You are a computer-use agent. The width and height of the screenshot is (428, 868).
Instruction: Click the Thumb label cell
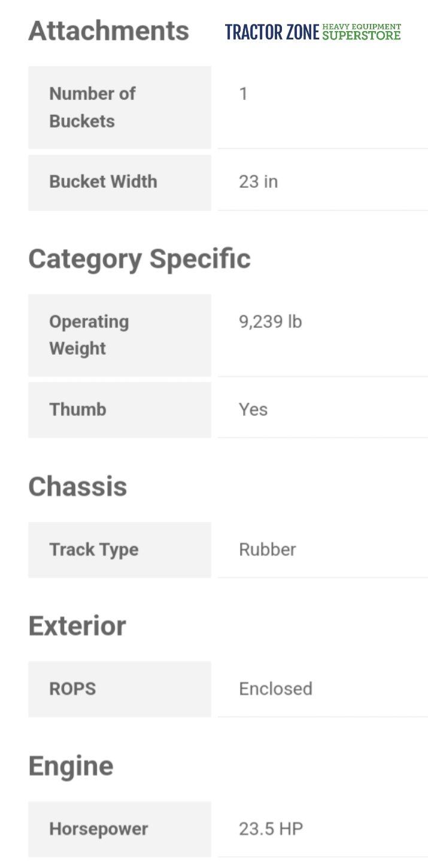pos(120,410)
